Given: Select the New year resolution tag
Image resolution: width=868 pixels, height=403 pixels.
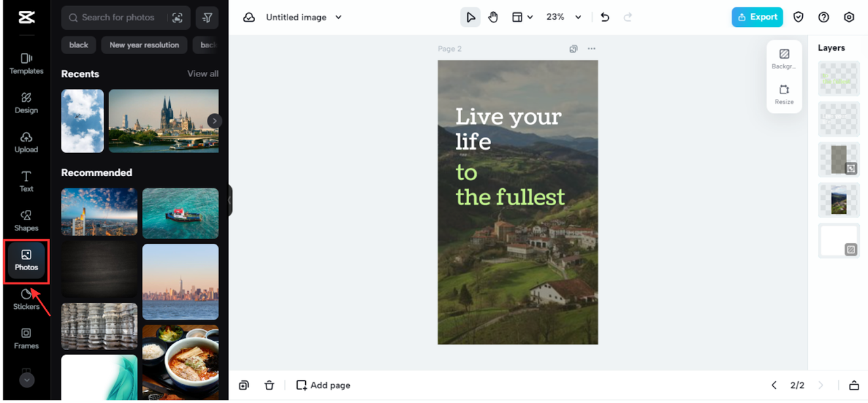Looking at the screenshot, I should [x=144, y=45].
